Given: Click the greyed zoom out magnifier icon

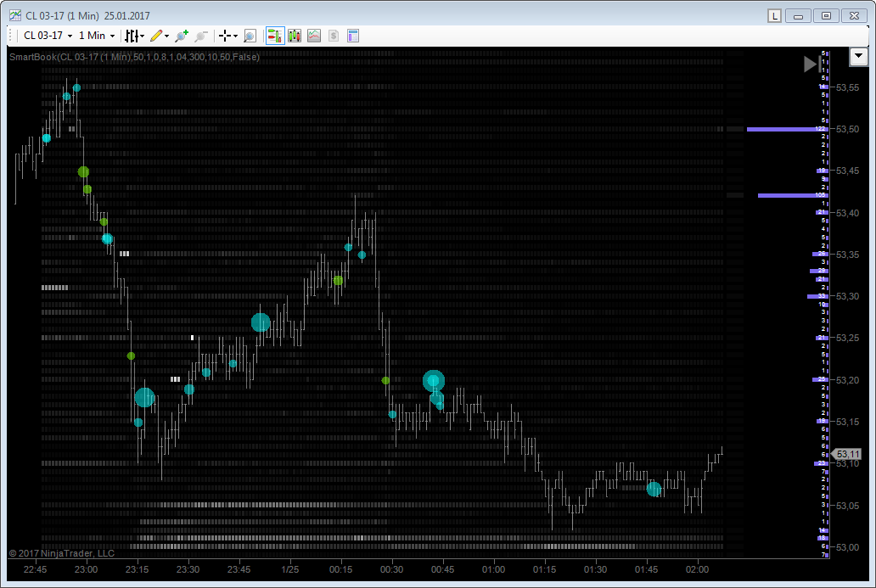Looking at the screenshot, I should 200,36.
